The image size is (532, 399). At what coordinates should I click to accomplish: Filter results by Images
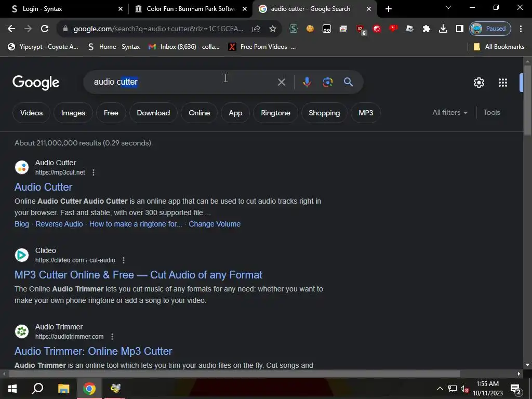[73, 113]
